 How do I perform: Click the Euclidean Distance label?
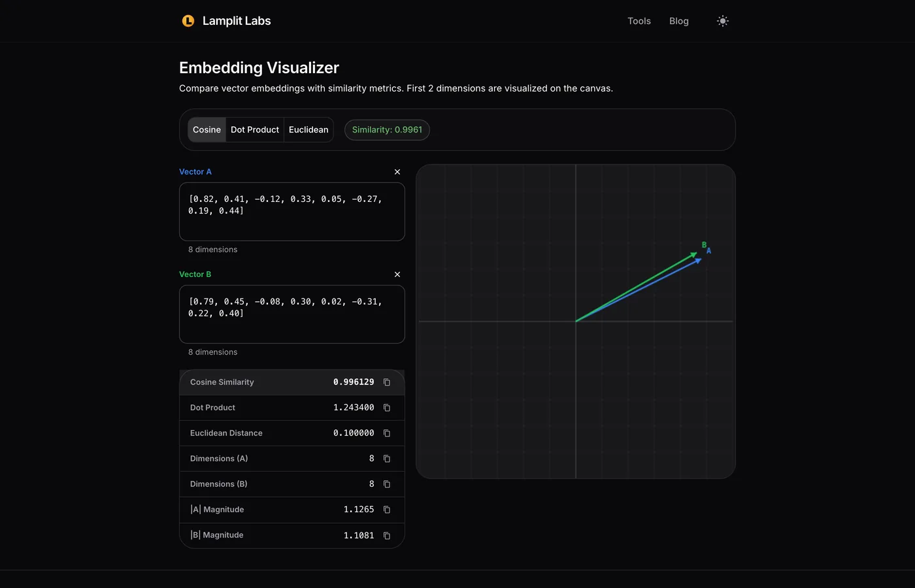point(226,433)
